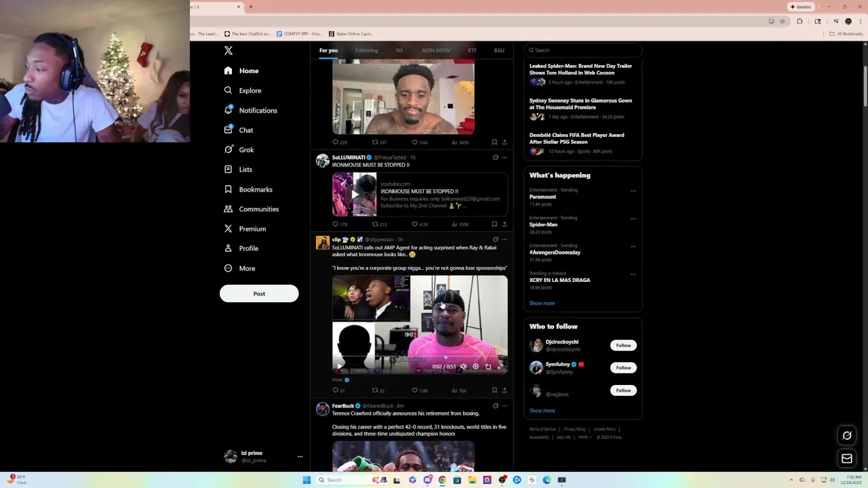Open Grok explain icon on clip post

click(495, 239)
